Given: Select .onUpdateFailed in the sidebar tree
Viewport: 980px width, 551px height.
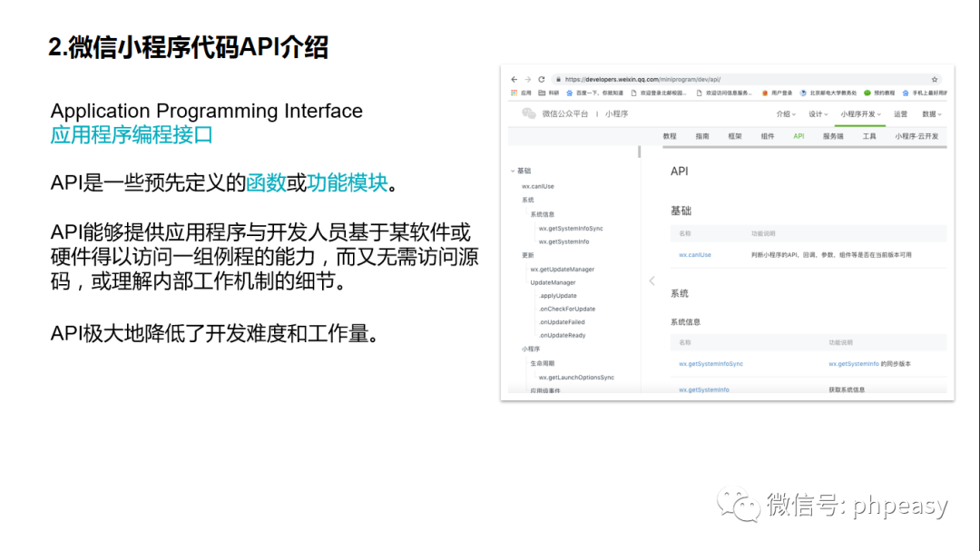Looking at the screenshot, I should pyautogui.click(x=562, y=322).
